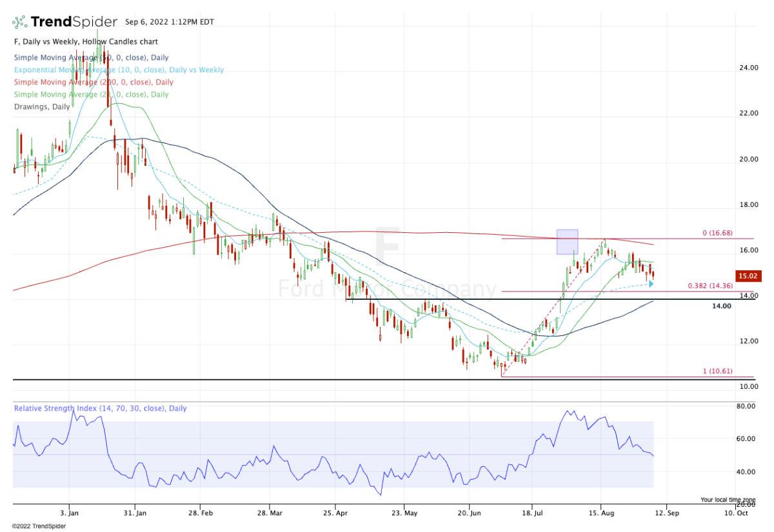
Task: Click the green Simple Moving Average legend
Action: [91, 94]
